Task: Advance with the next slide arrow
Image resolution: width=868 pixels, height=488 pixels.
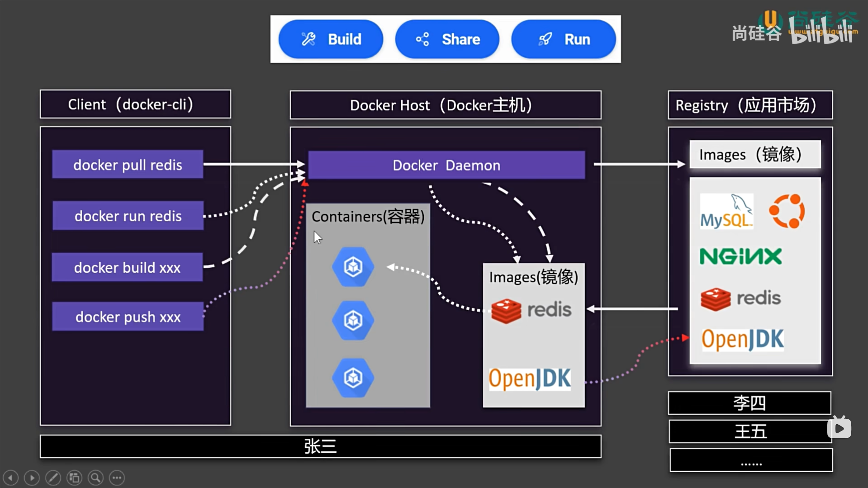Action: [x=32, y=477]
